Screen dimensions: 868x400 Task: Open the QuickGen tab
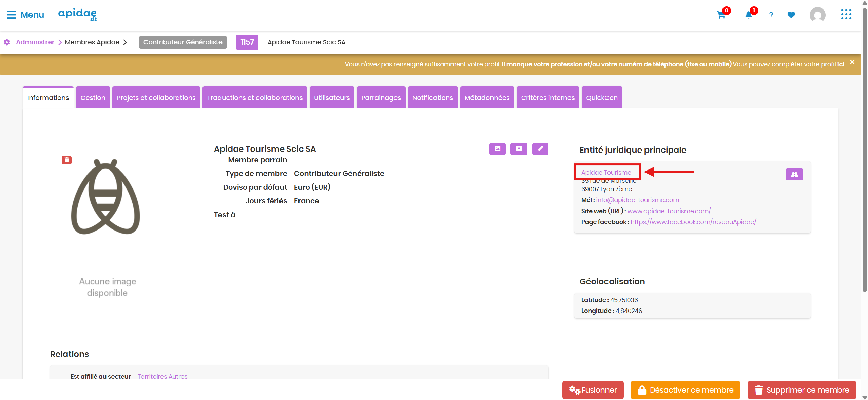point(602,98)
